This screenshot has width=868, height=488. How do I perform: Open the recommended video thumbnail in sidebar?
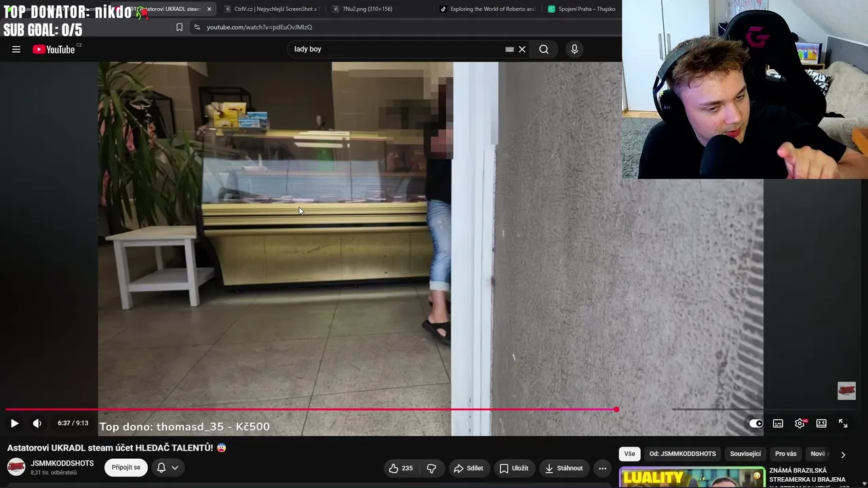[692, 477]
